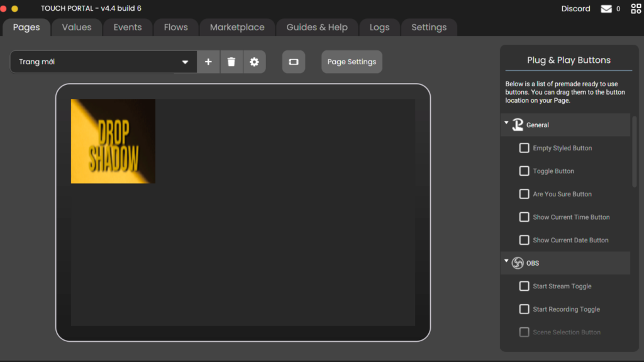Select the Toggle Button checkbox
This screenshot has height=362, width=644.
[524, 171]
